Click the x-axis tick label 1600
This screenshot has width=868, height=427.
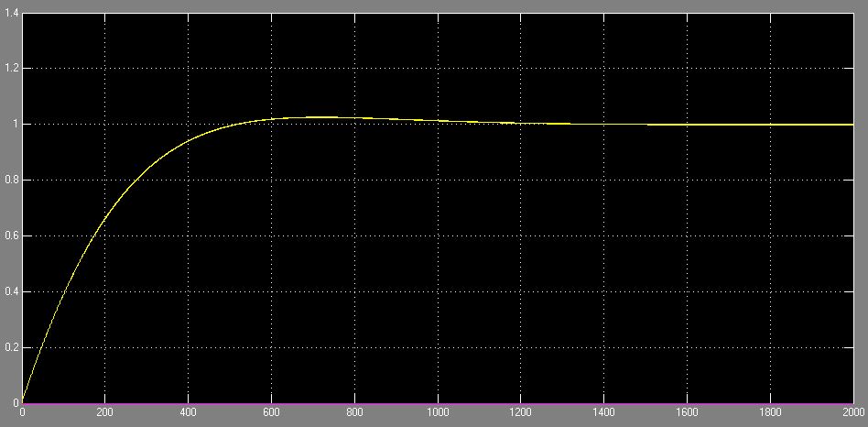tap(688, 412)
